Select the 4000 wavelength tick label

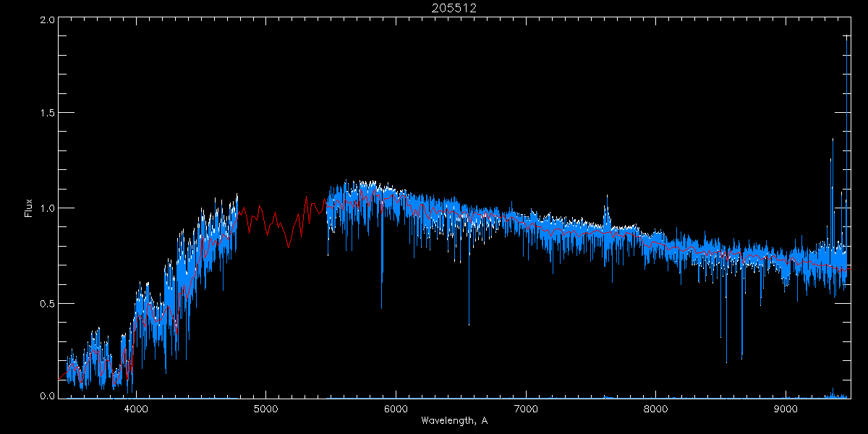point(135,409)
